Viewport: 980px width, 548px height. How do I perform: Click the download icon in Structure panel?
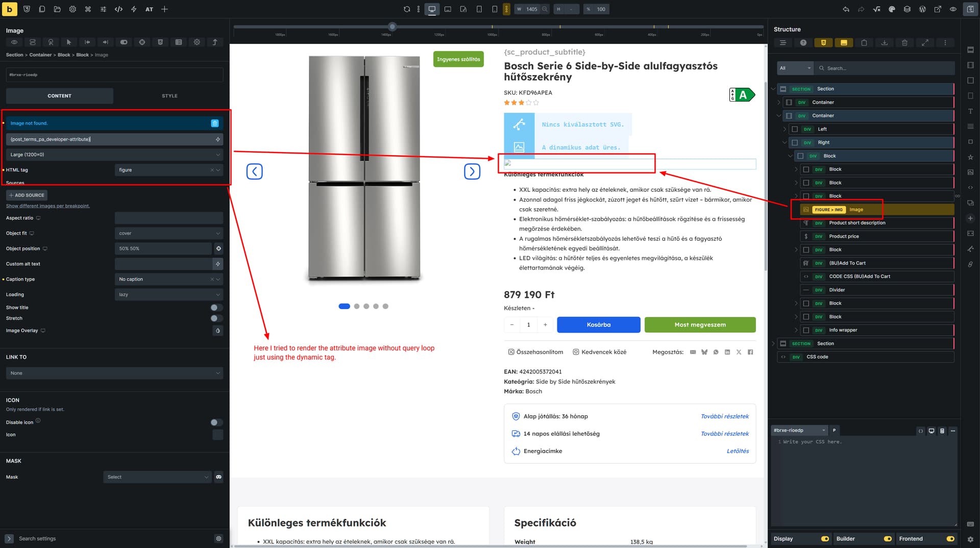(885, 43)
